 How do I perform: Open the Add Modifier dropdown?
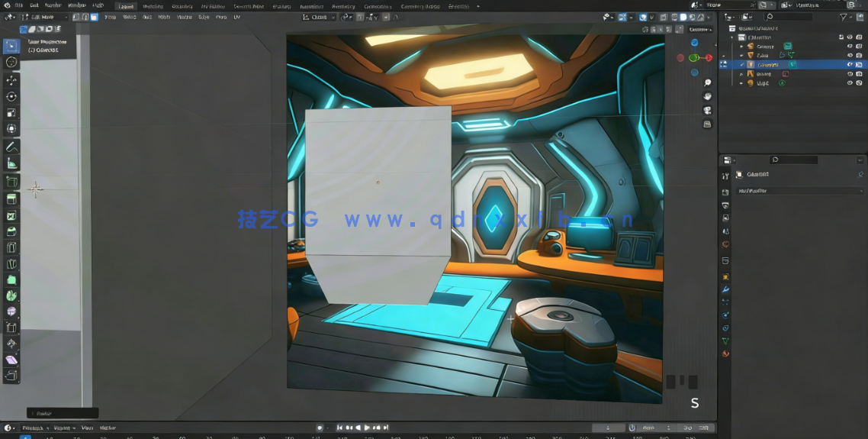[x=800, y=191]
